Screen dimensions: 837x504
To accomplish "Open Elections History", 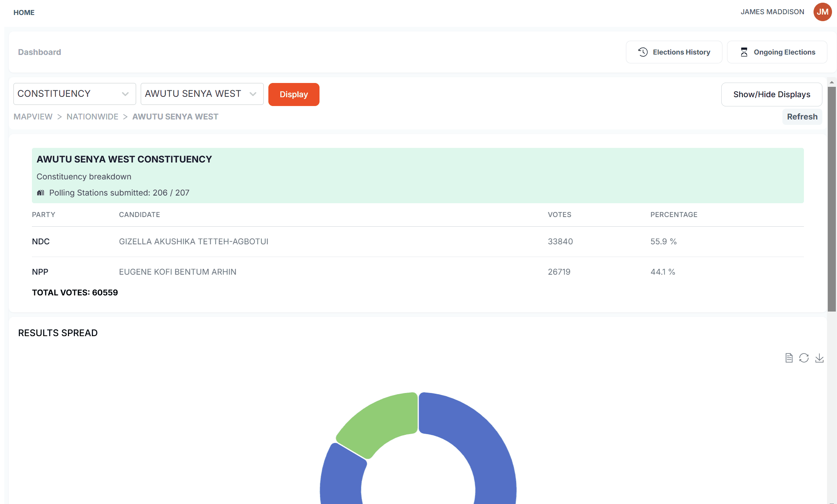I will [674, 52].
